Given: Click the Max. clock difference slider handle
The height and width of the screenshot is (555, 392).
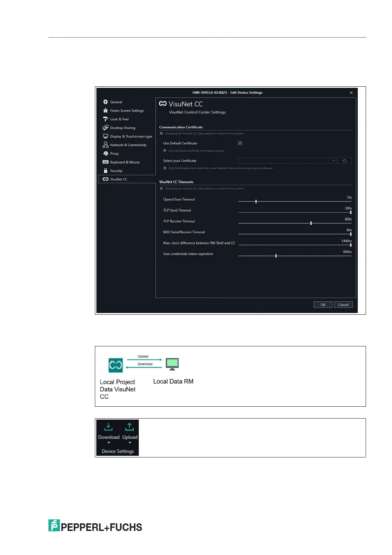Looking at the screenshot, I should (x=350, y=245).
